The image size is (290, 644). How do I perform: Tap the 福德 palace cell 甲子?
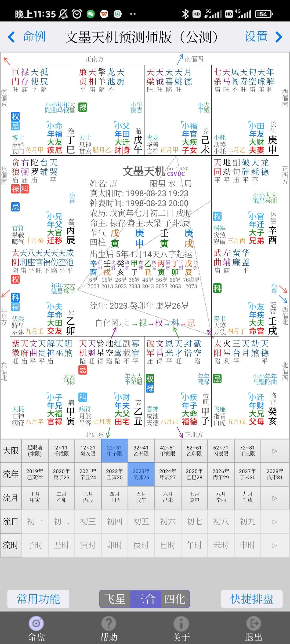[x=178, y=382]
